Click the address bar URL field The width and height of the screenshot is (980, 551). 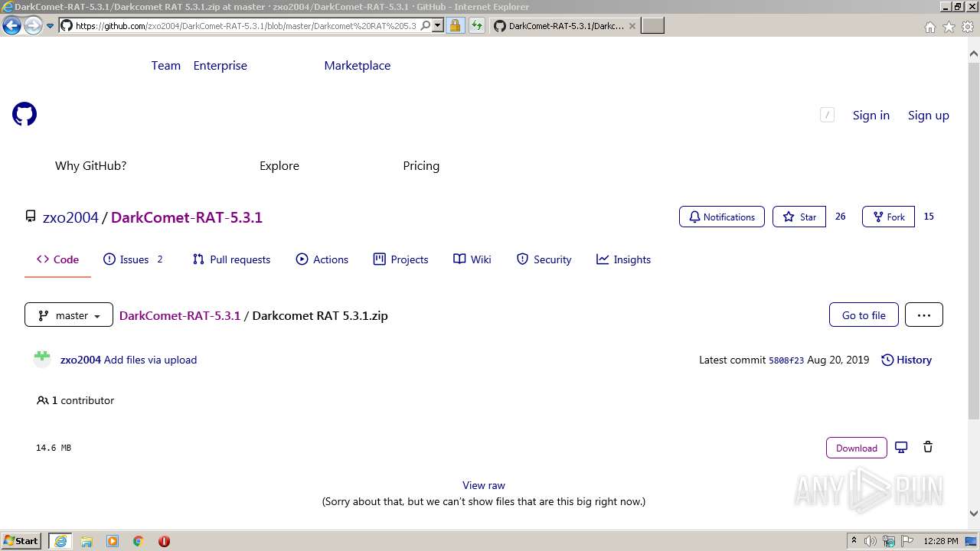coord(245,25)
